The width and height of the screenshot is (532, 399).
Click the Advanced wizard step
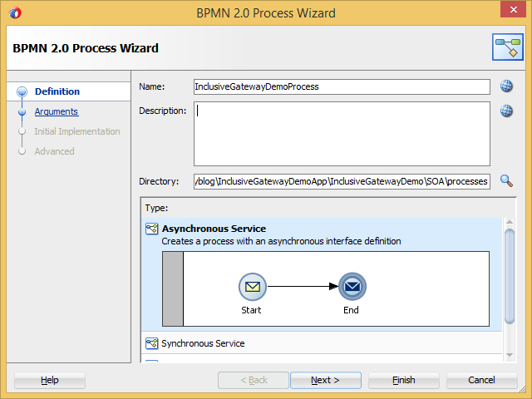54,151
